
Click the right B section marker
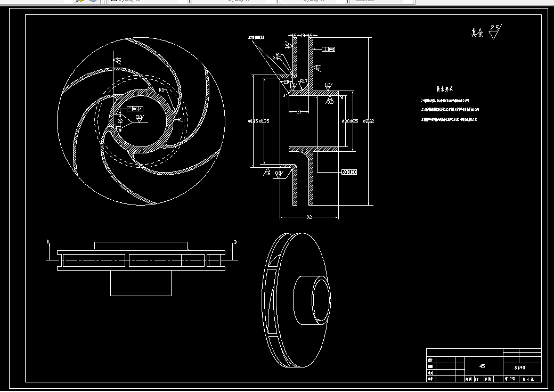pos(235,242)
